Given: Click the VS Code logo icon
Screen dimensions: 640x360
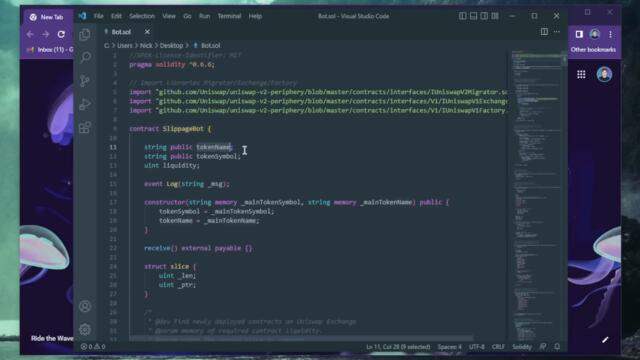Looking at the screenshot, I should coord(82,16).
